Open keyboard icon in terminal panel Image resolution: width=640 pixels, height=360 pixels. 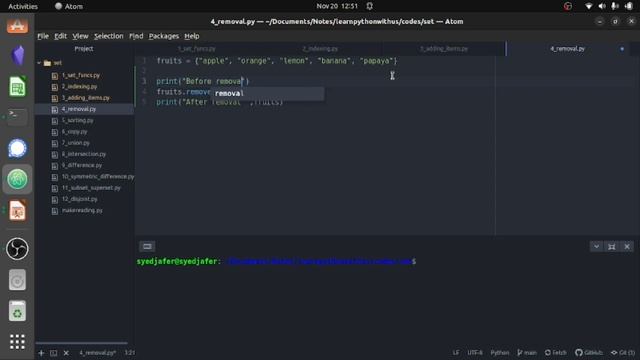[x=147, y=247]
